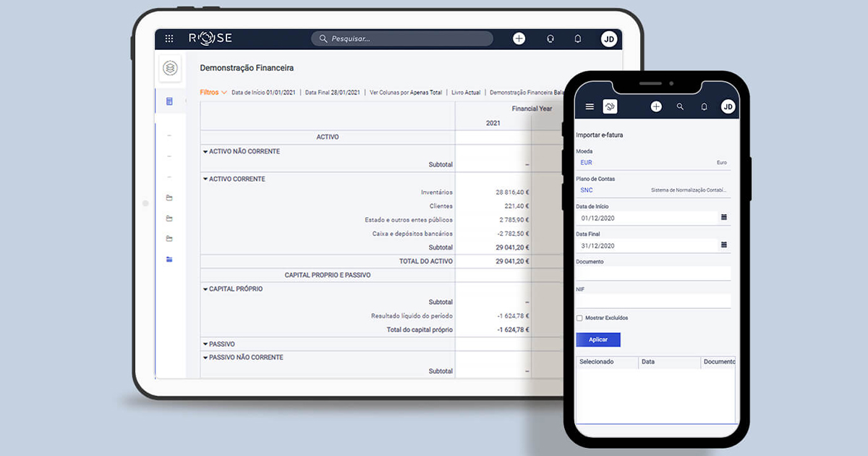Tap the search magnifier on phone header
Image resolution: width=868 pixels, height=456 pixels.
[680, 106]
